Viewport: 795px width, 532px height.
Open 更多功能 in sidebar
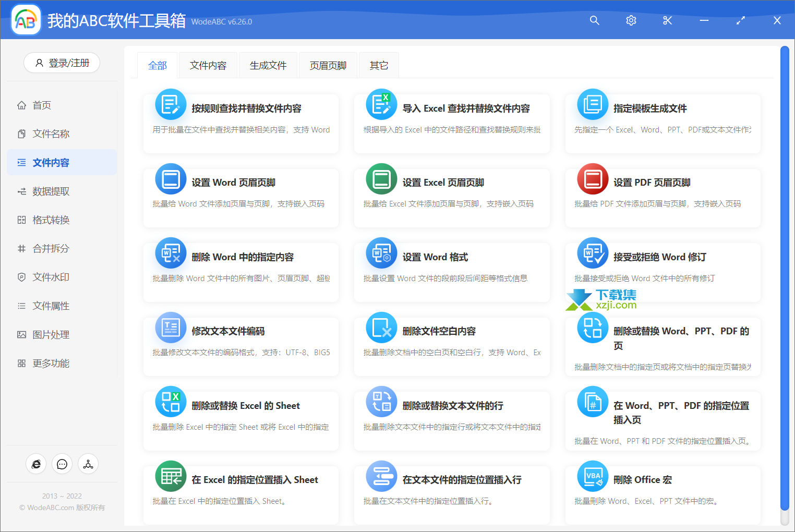[x=62, y=364]
